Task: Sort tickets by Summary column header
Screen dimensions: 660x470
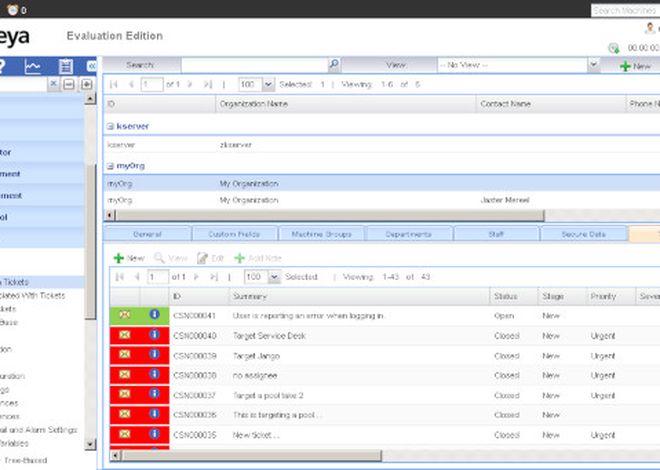Action: tap(359, 296)
